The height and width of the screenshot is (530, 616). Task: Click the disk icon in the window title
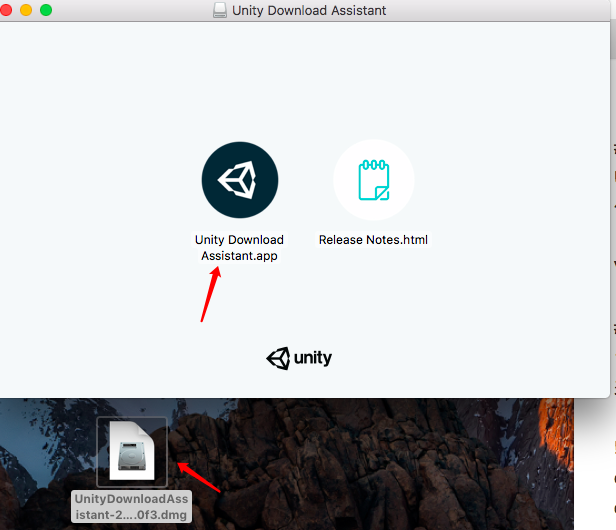[x=220, y=10]
